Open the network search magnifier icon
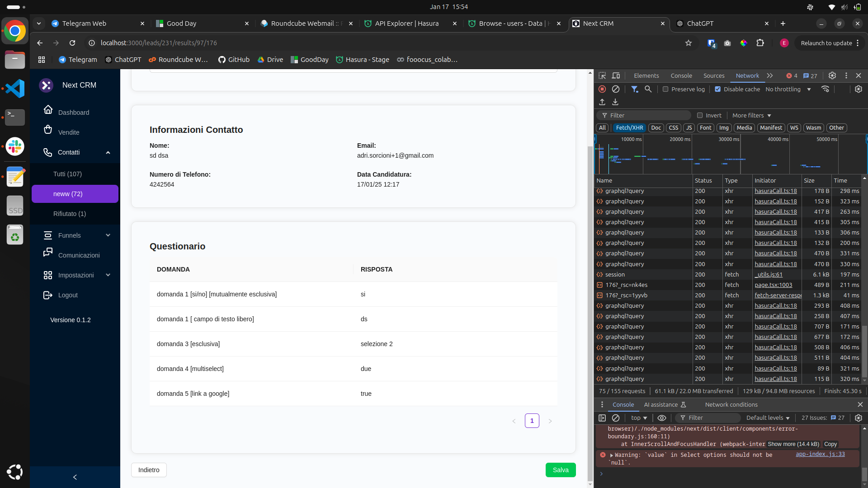 click(x=648, y=89)
